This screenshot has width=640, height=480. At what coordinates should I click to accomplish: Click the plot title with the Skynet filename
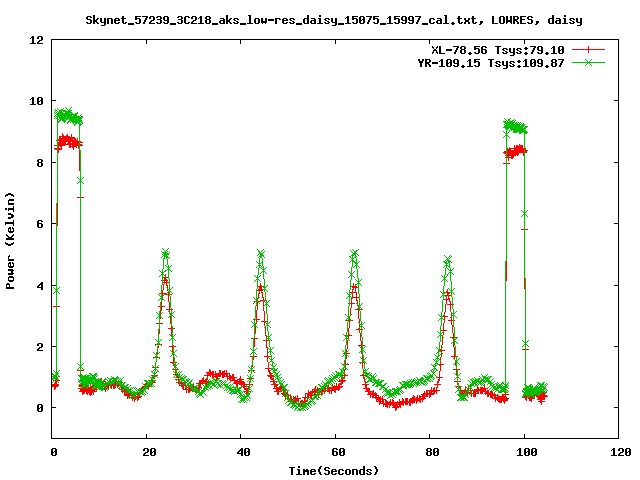(x=334, y=20)
